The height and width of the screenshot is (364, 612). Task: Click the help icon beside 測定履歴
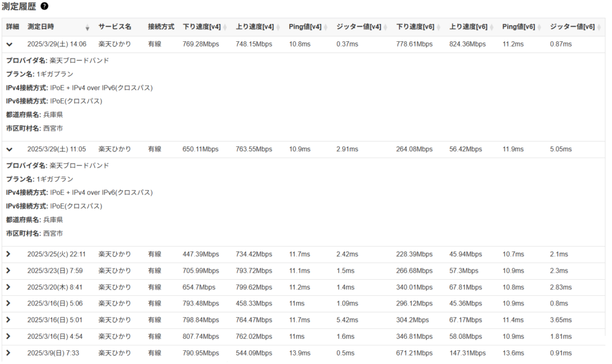[44, 6]
